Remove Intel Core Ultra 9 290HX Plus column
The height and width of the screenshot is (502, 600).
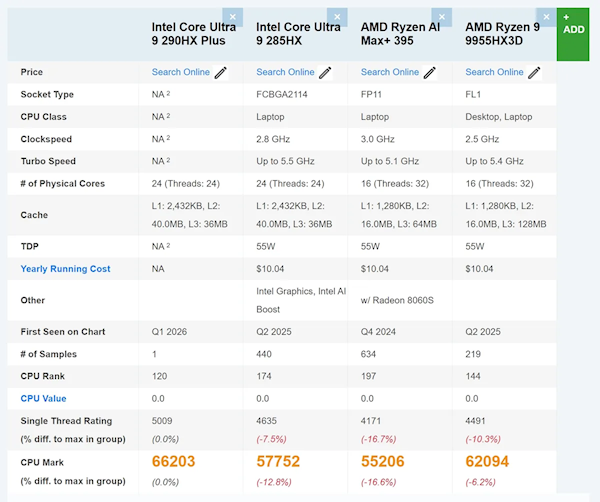pyautogui.click(x=232, y=17)
